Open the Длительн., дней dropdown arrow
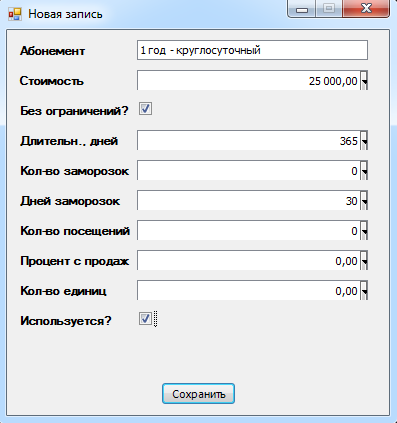The height and width of the screenshot is (423, 397). point(364,141)
